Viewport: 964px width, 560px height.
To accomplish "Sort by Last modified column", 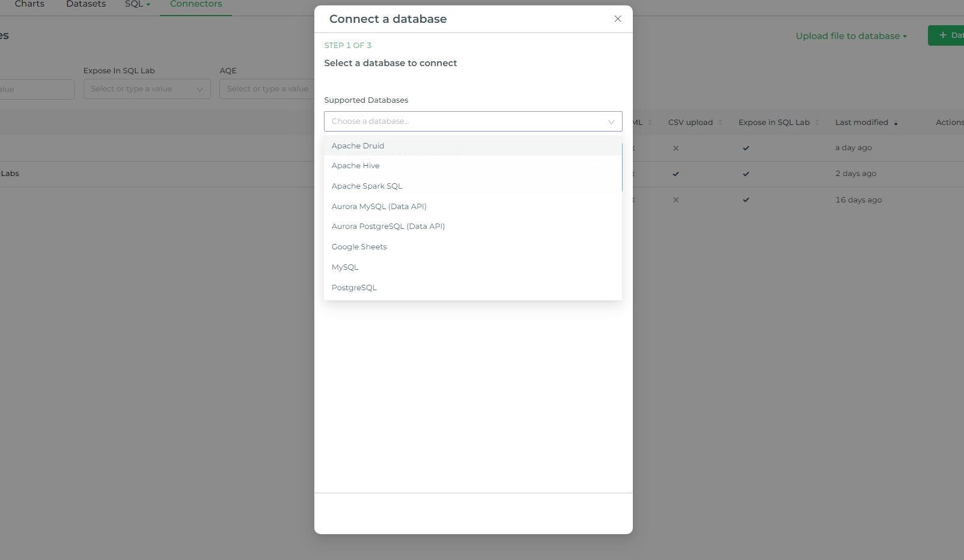I will [867, 123].
